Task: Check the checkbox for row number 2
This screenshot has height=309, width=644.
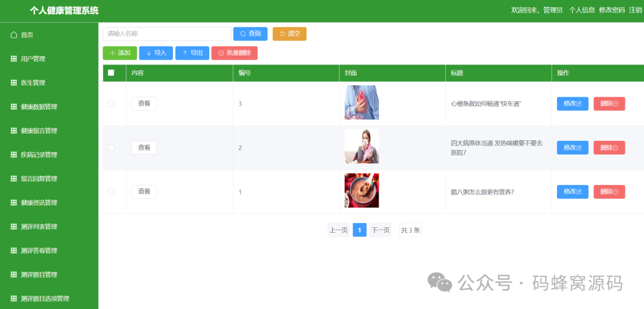Action: click(x=111, y=147)
